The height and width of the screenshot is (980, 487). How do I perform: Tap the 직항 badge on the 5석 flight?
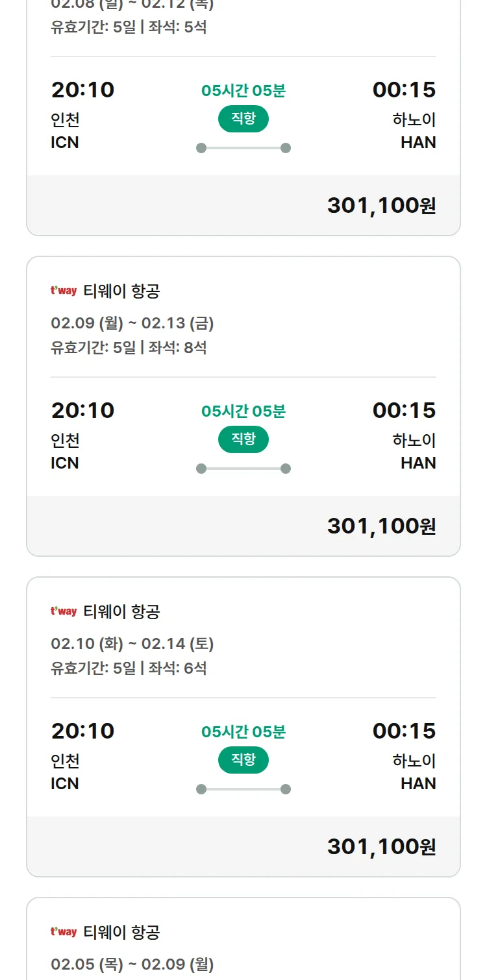pyautogui.click(x=243, y=119)
